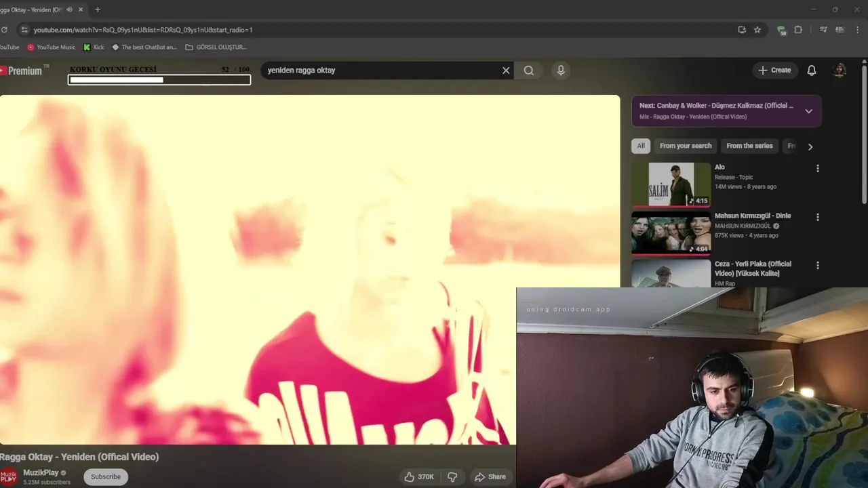Open GÖRSEL OLUŞTUR bookmark folder

pyautogui.click(x=216, y=47)
